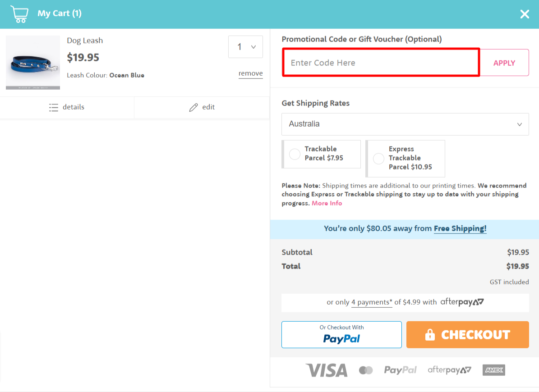The image size is (539, 392).
Task: Click the afterpay logo in payment footer
Action: pyautogui.click(x=449, y=370)
